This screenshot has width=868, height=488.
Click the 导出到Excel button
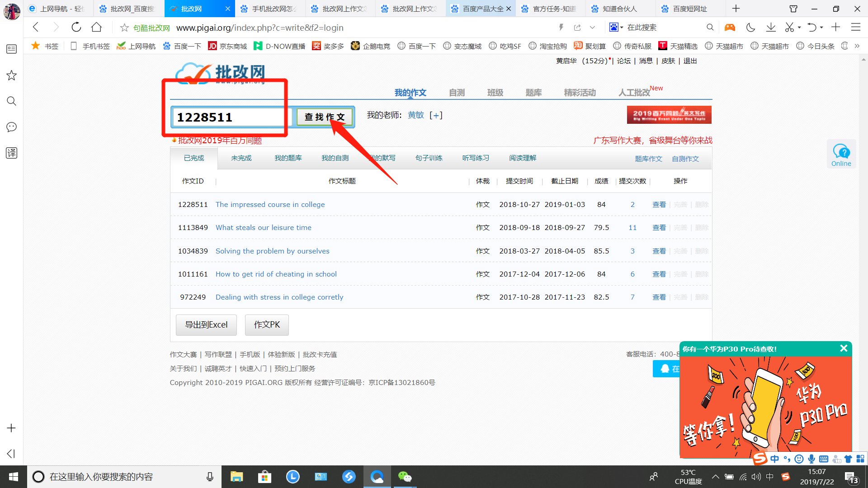[206, 325]
